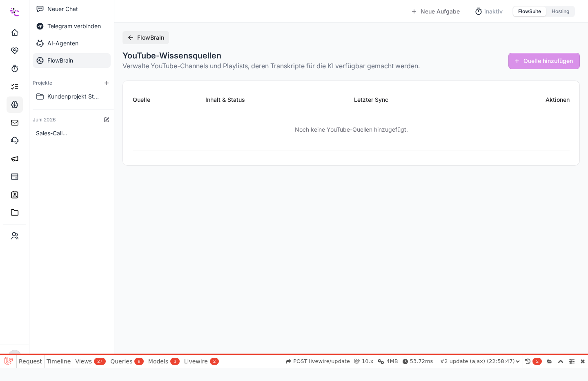Viewport: 588px width, 381px height.
Task: Open the debugbar Views tab
Action: click(90, 361)
